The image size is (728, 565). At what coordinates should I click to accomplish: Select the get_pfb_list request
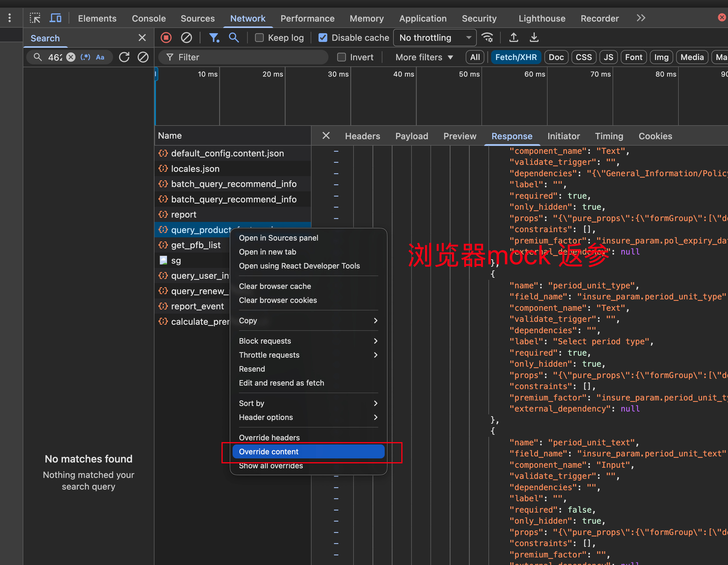pos(193,245)
